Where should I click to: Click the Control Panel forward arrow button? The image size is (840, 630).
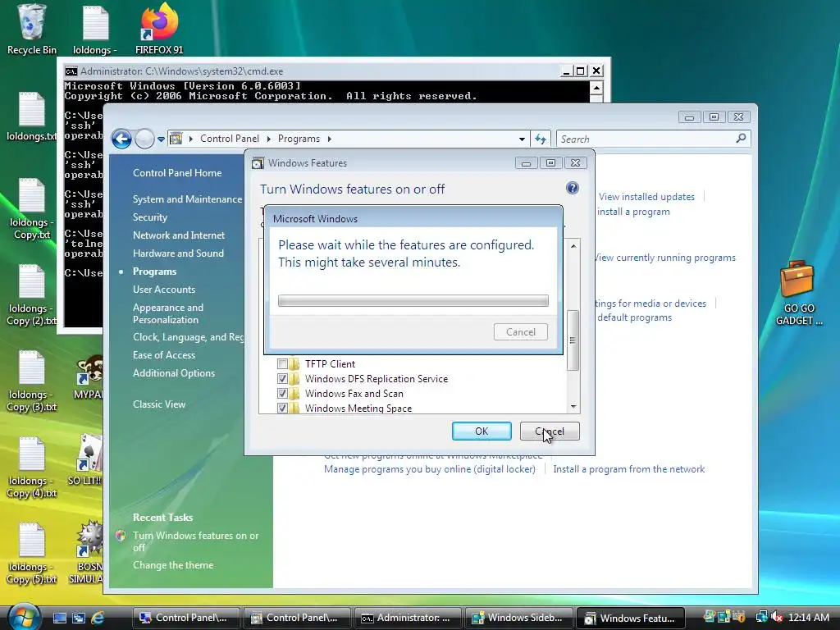pyautogui.click(x=144, y=139)
